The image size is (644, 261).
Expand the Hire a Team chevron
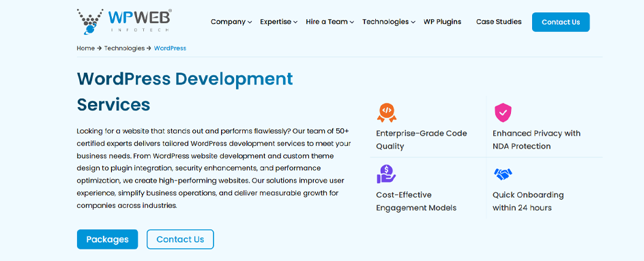[351, 22]
